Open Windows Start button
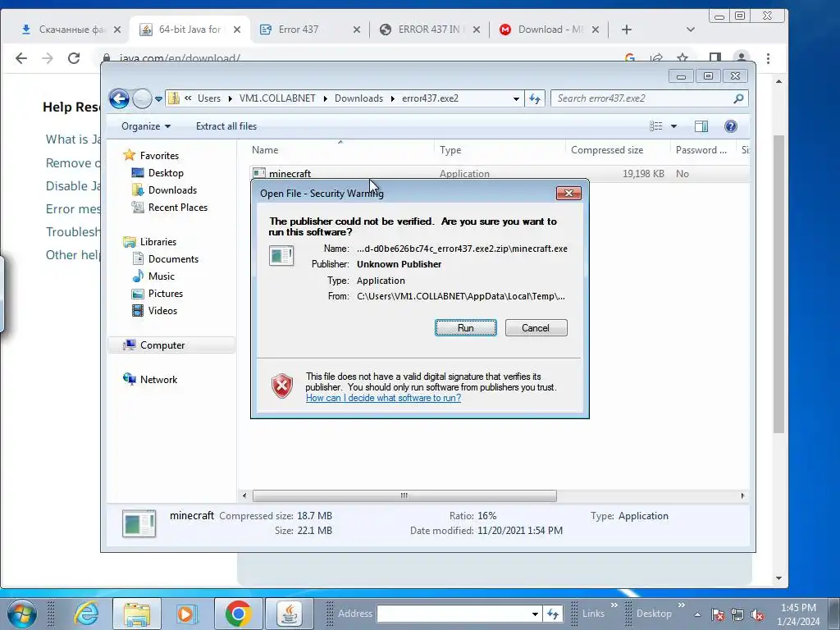The height and width of the screenshot is (630, 840). [x=22, y=614]
